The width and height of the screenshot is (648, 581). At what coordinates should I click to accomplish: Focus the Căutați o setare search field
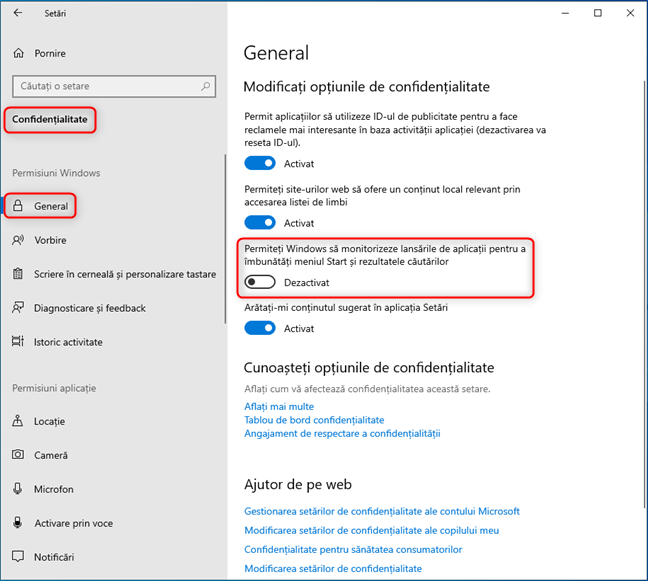(114, 86)
